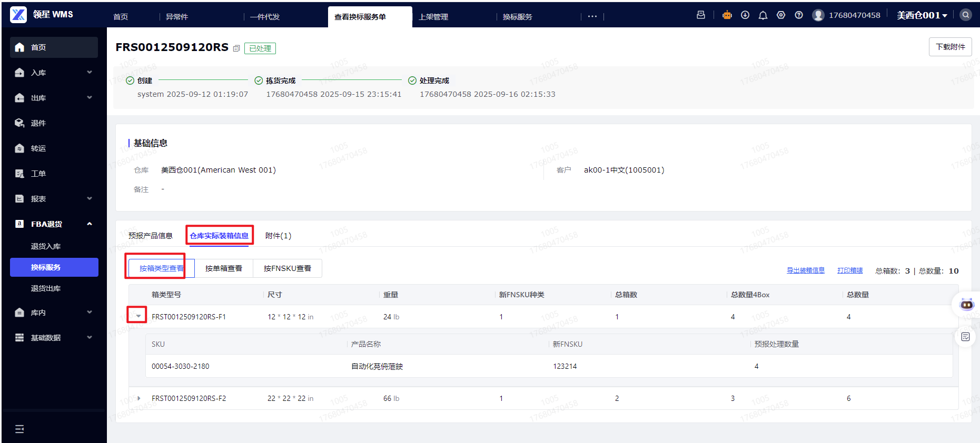The height and width of the screenshot is (443, 980).
Task: Click the 入库 warehouse icon in sidebar
Action: [x=19, y=73]
